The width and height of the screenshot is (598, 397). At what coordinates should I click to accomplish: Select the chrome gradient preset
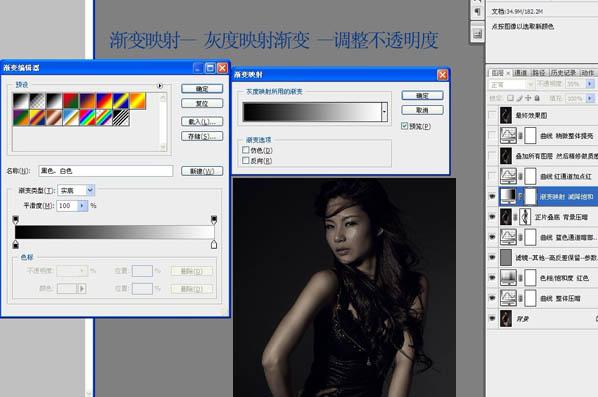point(71,118)
